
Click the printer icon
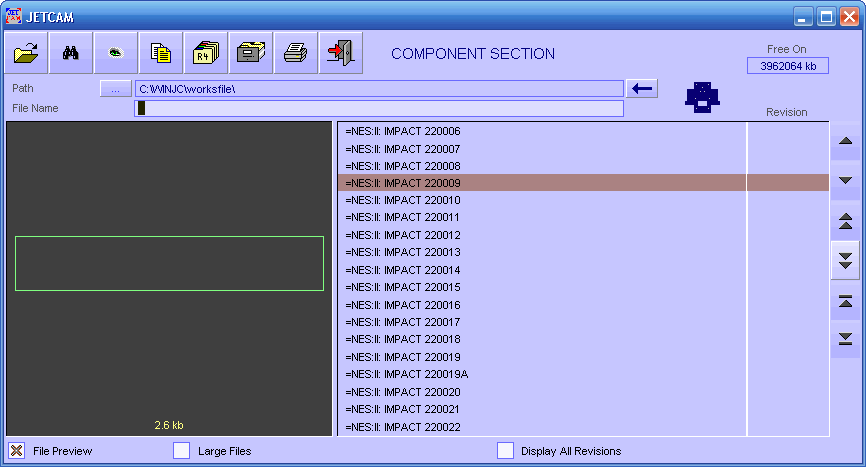(x=295, y=53)
